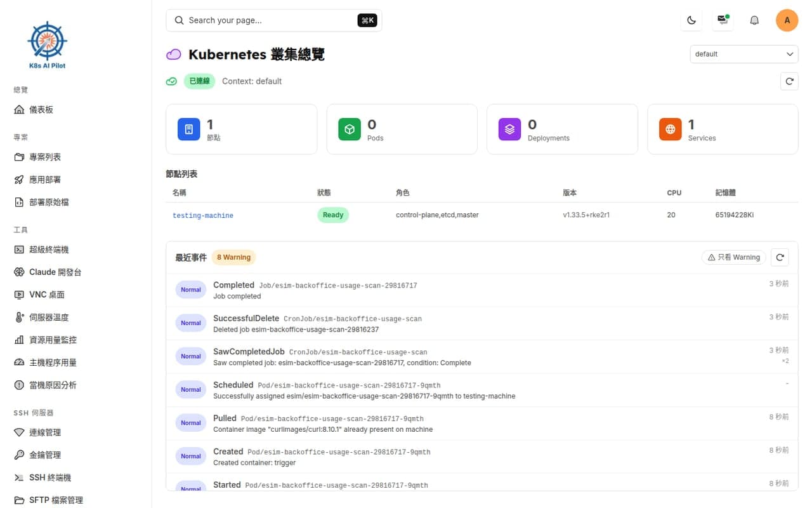
Task: Click the VNC 桌面 monitor icon
Action: (19, 295)
